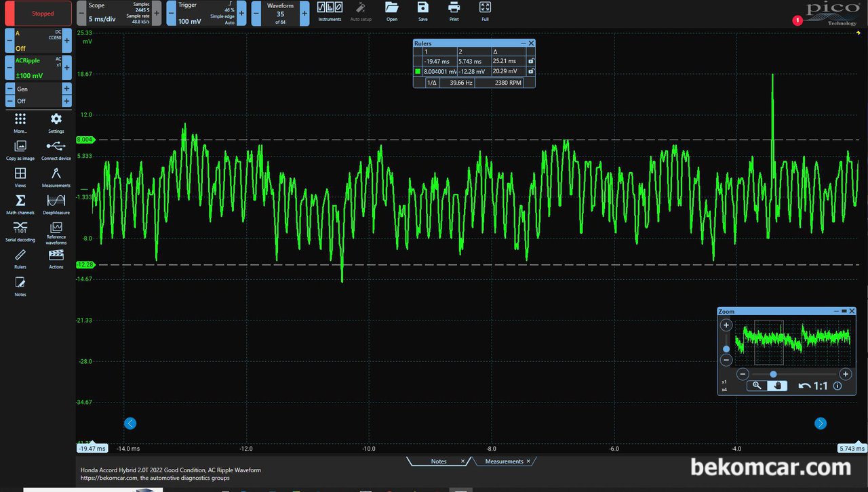The width and height of the screenshot is (868, 492).
Task: Open ACRipple ±100 mV channel options
Action: click(38, 68)
